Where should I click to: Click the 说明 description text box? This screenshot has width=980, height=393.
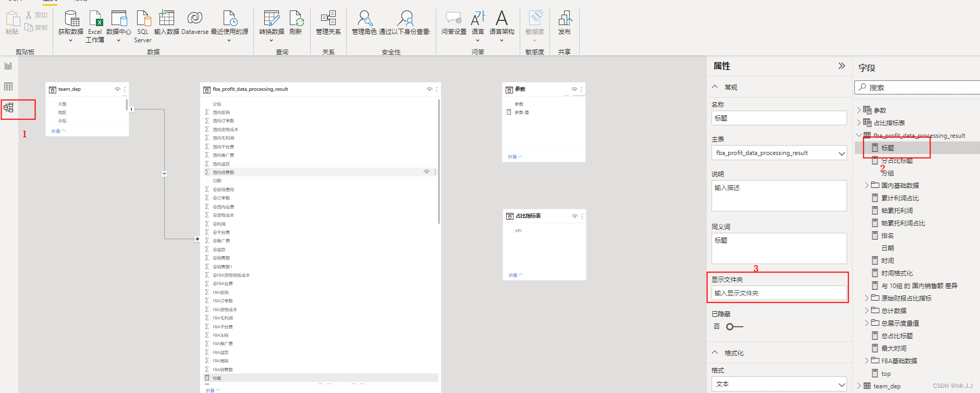click(x=779, y=196)
